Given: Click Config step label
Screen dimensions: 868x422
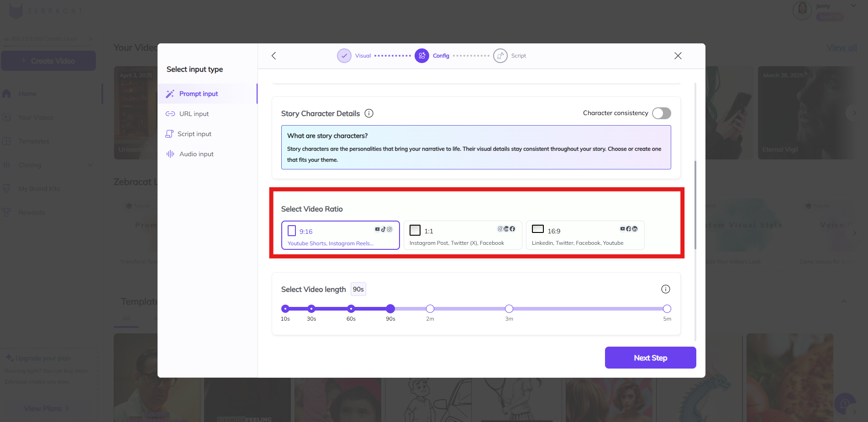Looking at the screenshot, I should [441, 56].
